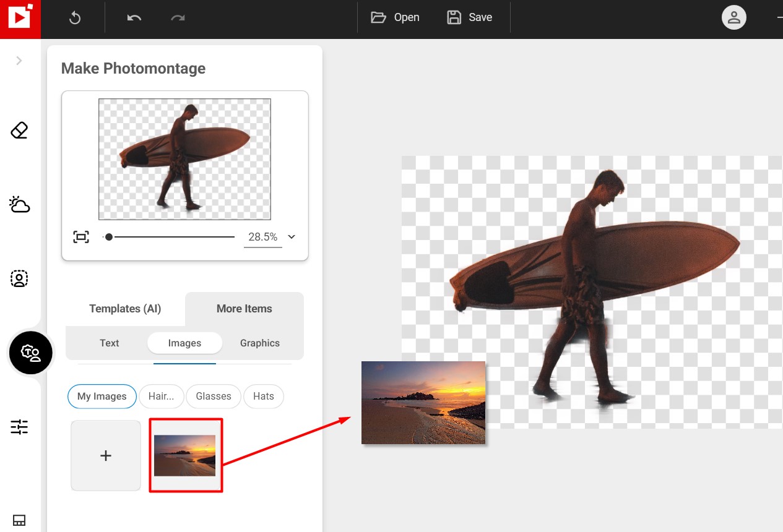Screen dimensions: 783x532
Task: Switch to the Graphics tab
Action: click(x=259, y=343)
